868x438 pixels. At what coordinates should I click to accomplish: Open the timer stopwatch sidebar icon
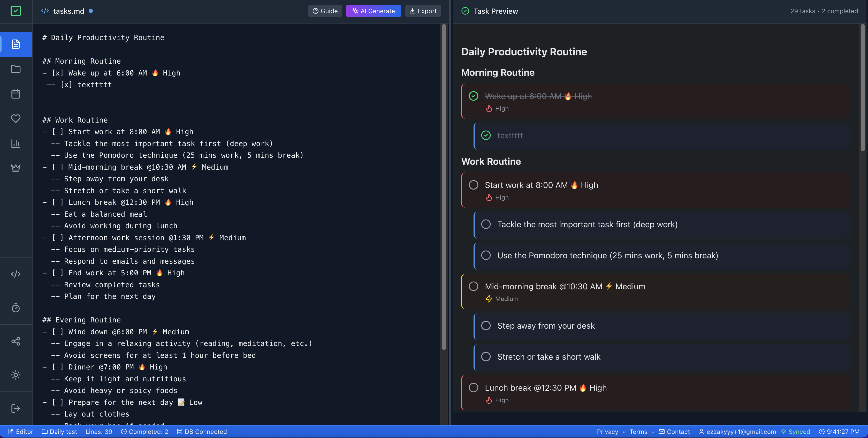(16, 308)
